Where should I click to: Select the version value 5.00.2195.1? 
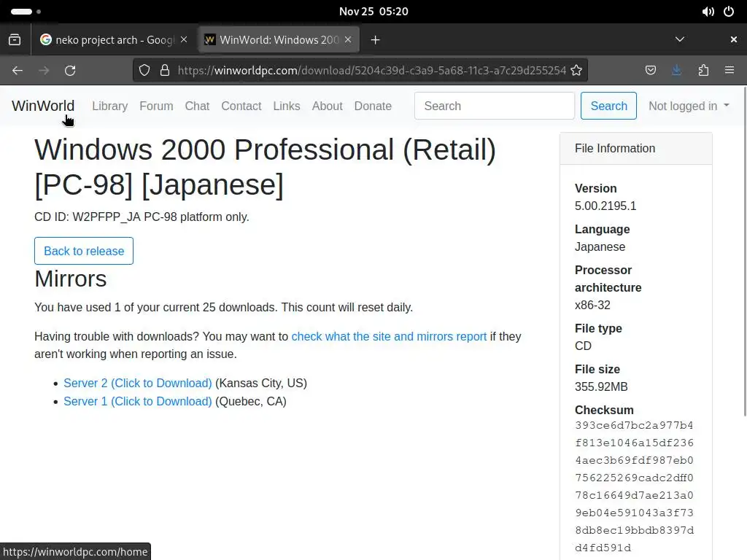605,206
